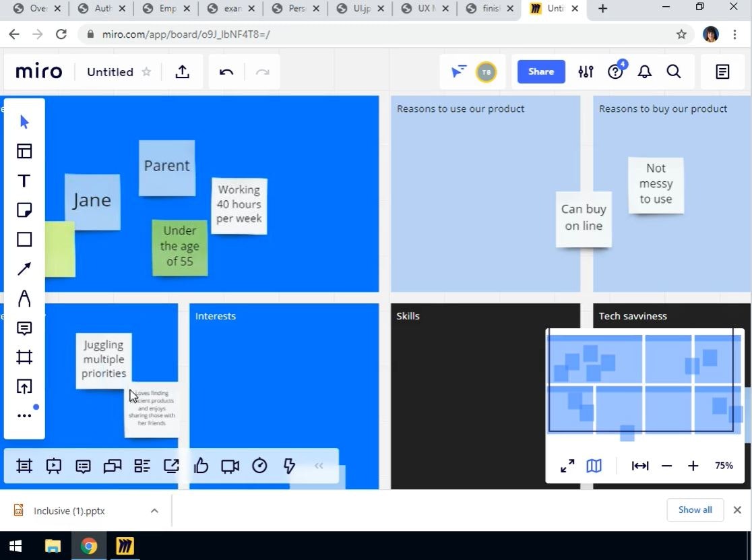Collapse bottom toolbar with double chevron
The width and height of the screenshot is (752, 560).
tap(319, 466)
